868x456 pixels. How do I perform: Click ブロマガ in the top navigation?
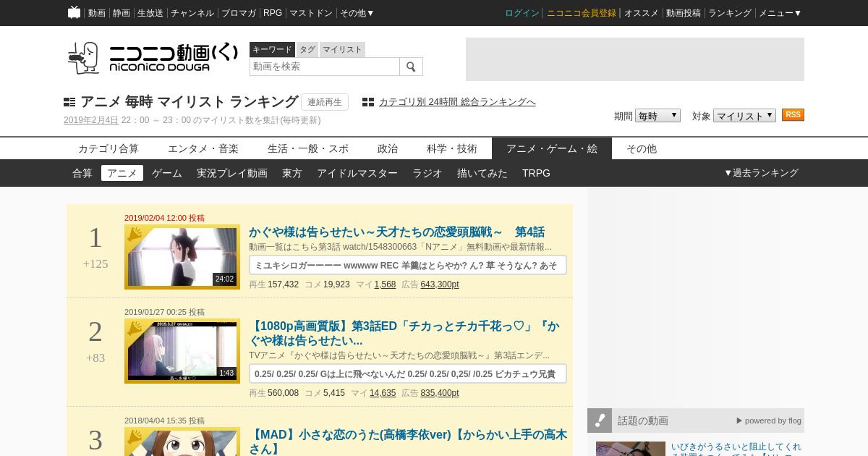pos(239,13)
